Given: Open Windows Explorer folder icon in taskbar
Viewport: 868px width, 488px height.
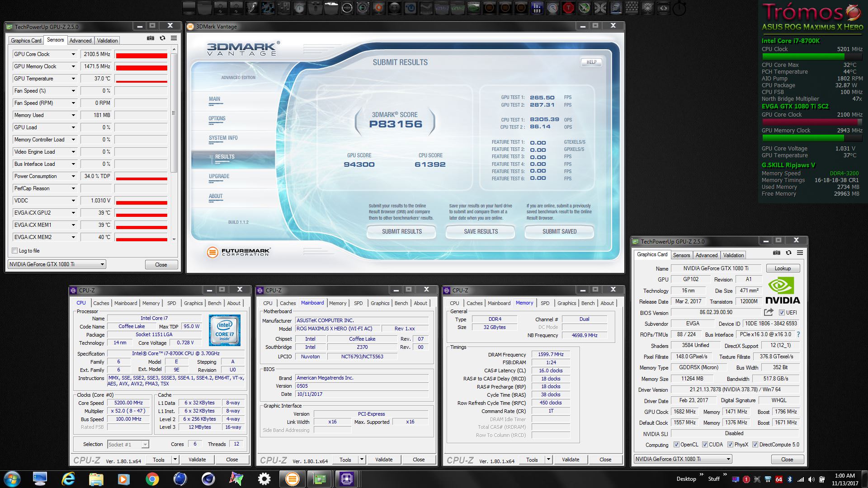Looking at the screenshot, I should [96, 479].
